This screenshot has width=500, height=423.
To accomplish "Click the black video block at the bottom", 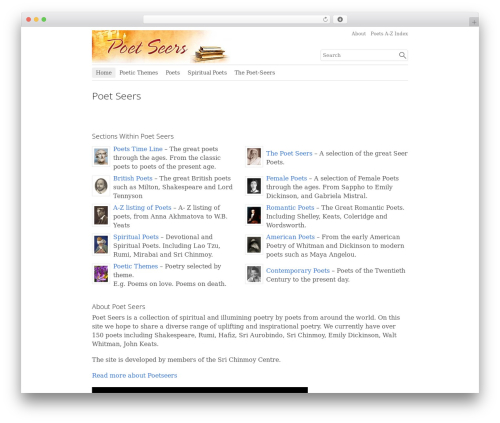I will click(x=200, y=390).
